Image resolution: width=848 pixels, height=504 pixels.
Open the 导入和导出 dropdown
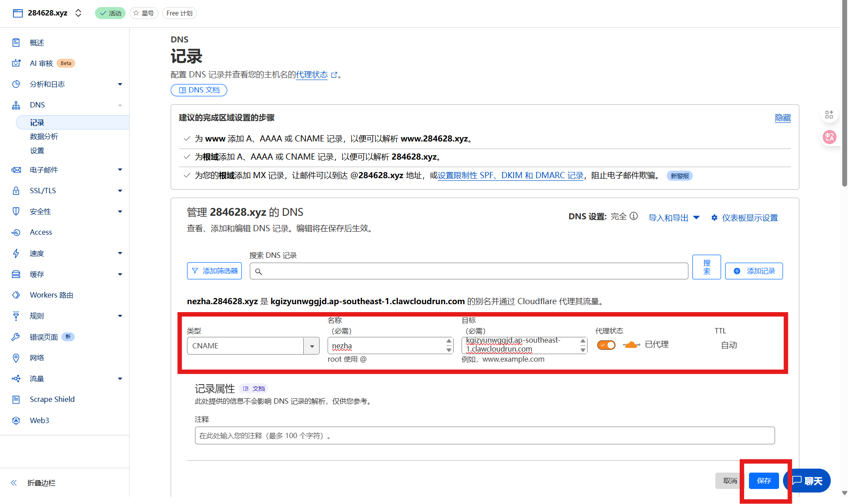674,218
